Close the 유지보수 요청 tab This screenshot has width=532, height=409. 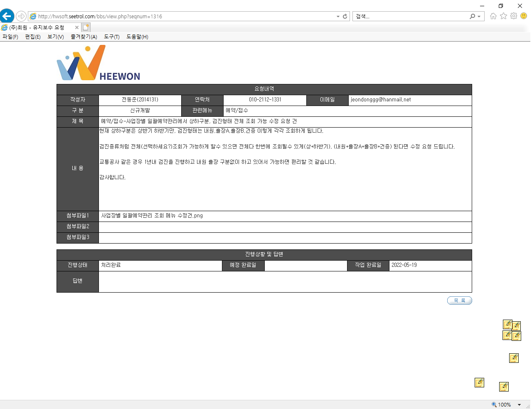click(77, 27)
